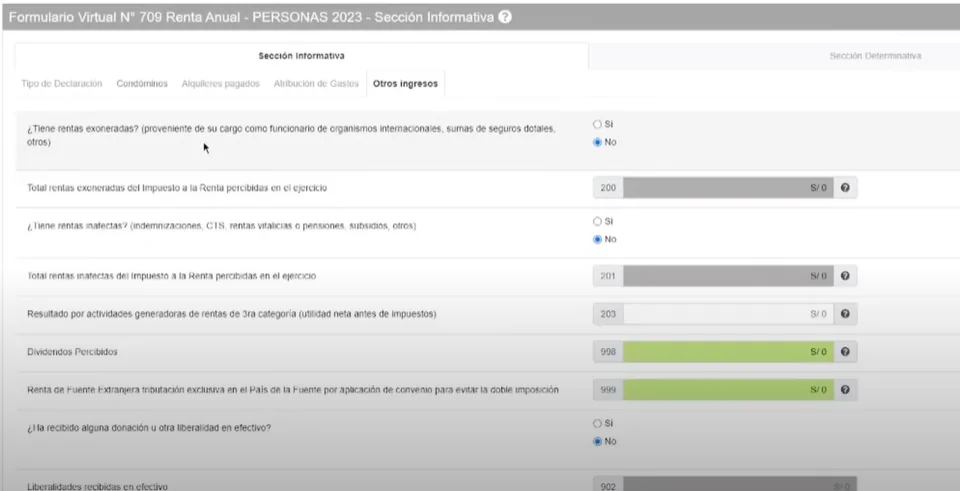
Task: Select No for rentas exoneradas
Action: (598, 142)
